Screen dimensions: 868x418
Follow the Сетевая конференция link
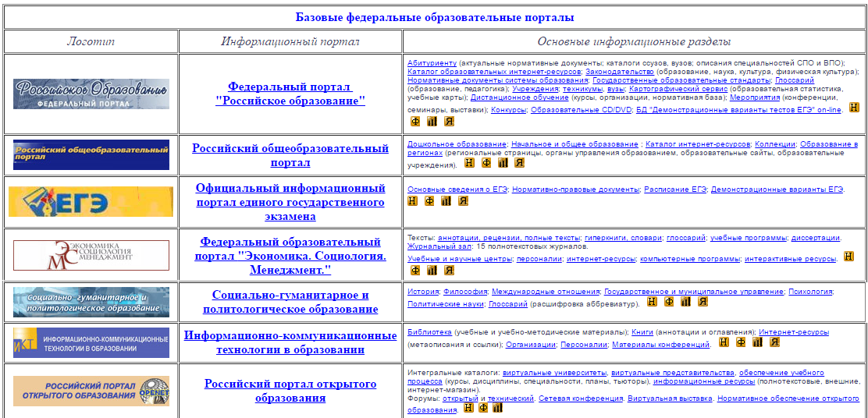click(x=579, y=398)
